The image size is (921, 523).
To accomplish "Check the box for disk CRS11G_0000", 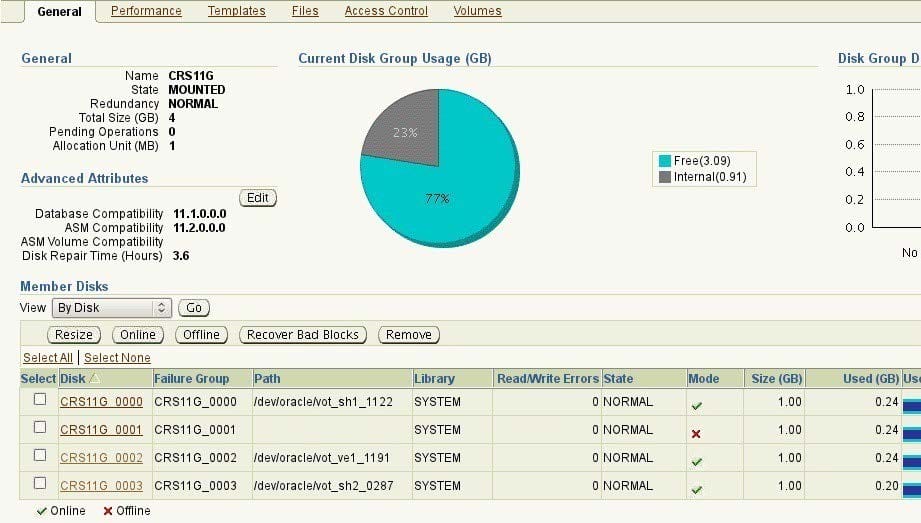I will click(x=40, y=400).
